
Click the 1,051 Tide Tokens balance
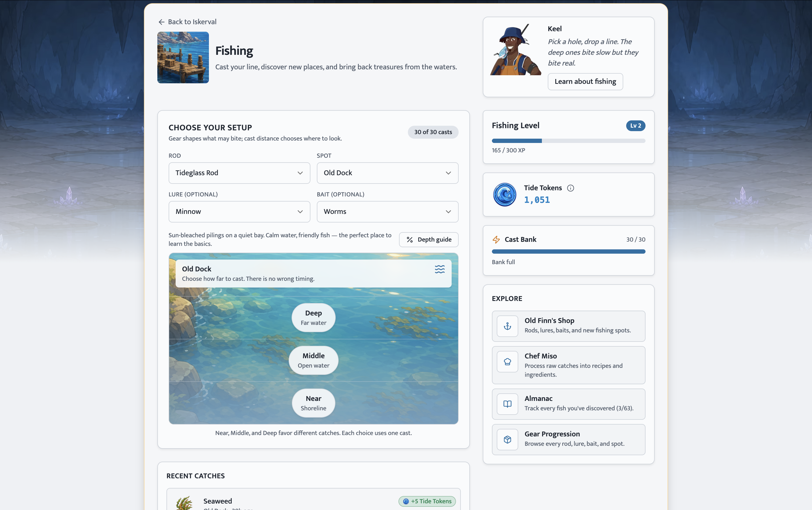pos(537,200)
